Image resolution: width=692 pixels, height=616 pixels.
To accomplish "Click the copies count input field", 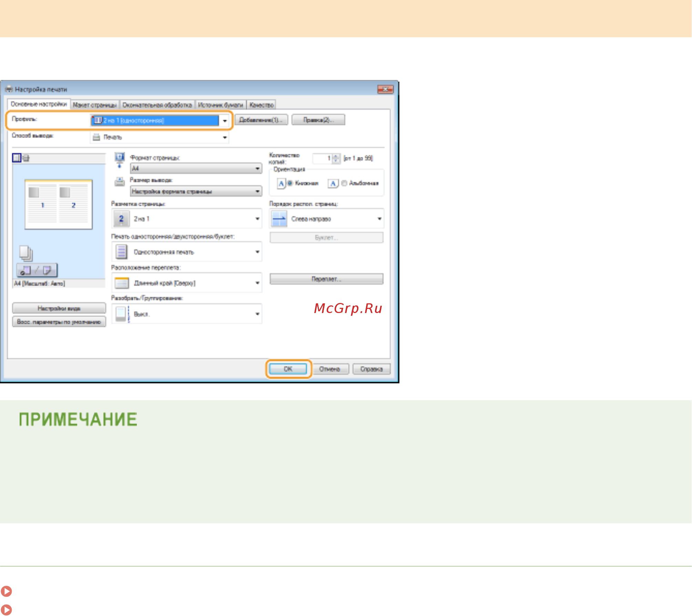I will pyautogui.click(x=322, y=158).
